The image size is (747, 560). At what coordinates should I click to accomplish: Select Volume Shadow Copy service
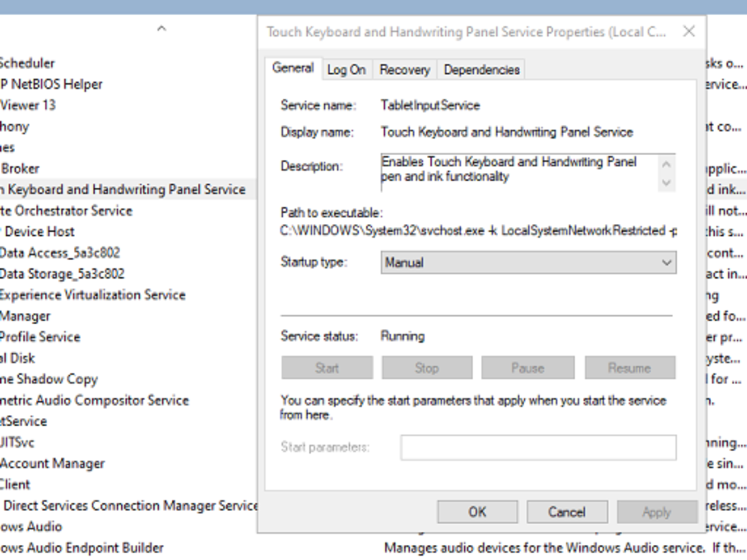pos(50,379)
